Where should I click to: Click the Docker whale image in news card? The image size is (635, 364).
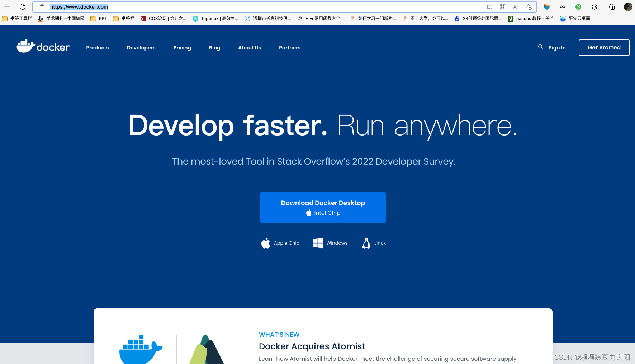(x=141, y=349)
